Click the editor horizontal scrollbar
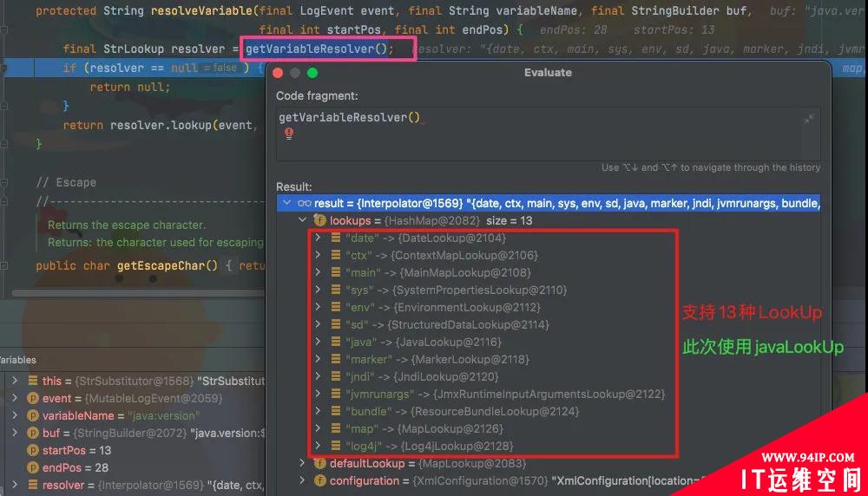The width and height of the screenshot is (868, 496). (x=138, y=293)
